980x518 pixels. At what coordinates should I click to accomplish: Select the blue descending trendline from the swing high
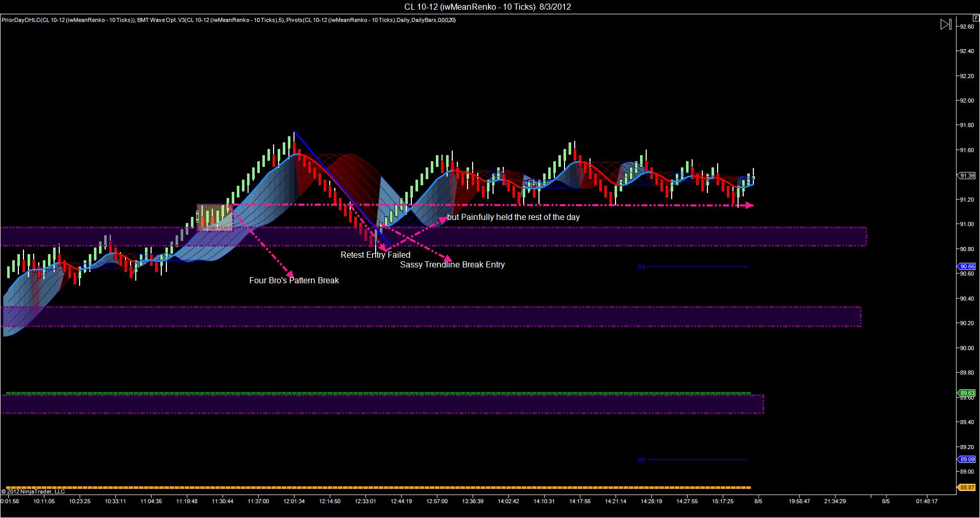click(342, 189)
